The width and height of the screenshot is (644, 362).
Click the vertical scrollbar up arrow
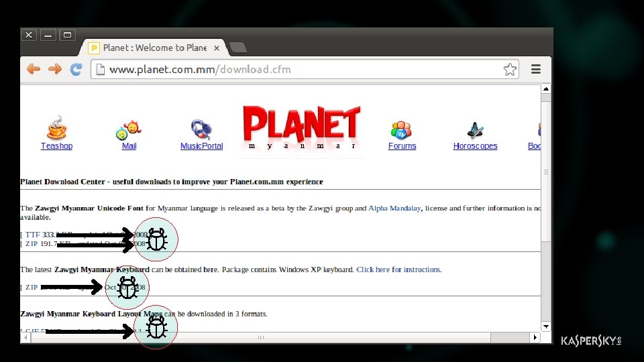click(x=546, y=88)
